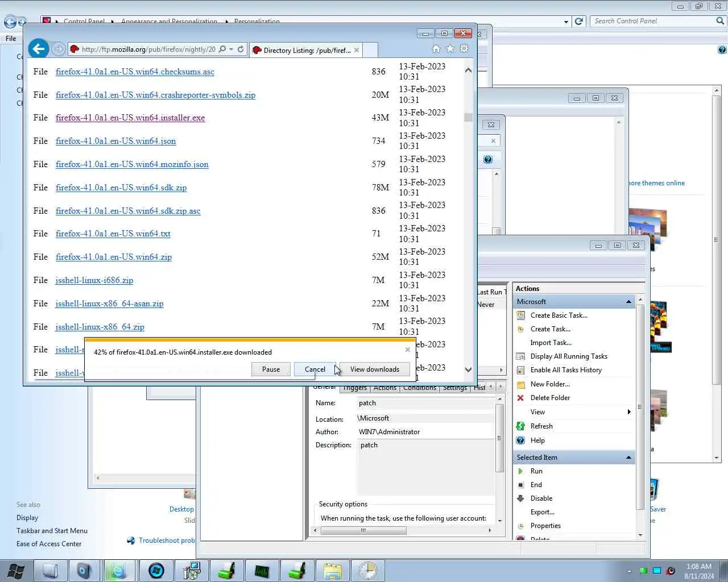Click the Description field
Image resolution: width=728 pixels, height=582 pixels.
(425, 466)
